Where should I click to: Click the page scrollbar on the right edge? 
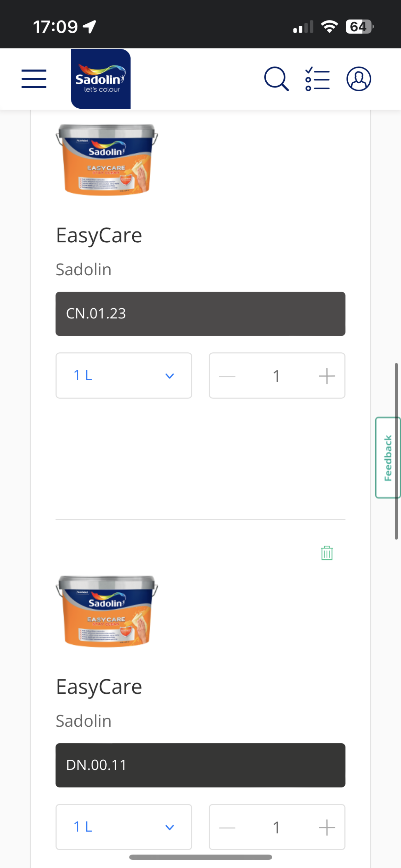tap(396, 451)
